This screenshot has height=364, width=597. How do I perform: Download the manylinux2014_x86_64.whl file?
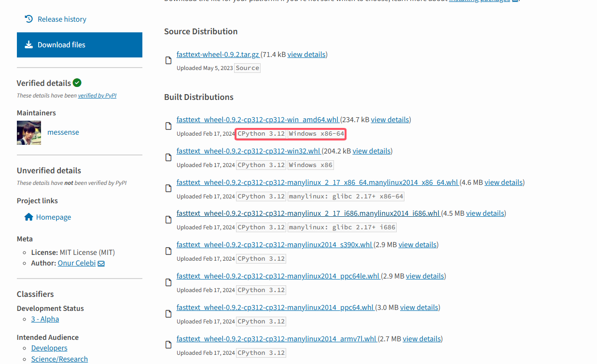(x=318, y=182)
